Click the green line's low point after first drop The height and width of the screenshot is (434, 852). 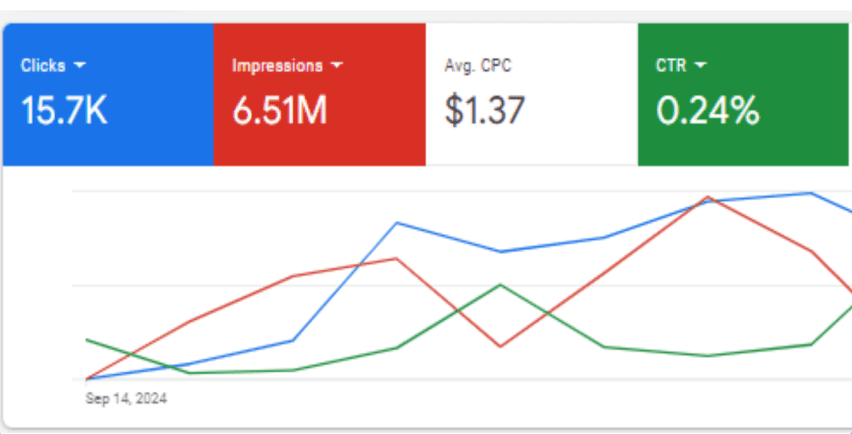[190, 373]
